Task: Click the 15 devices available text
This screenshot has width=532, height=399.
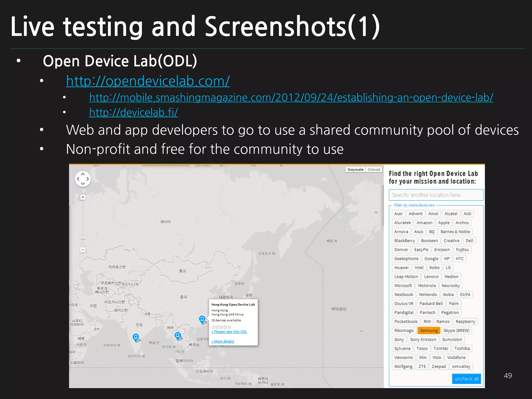Action: click(x=226, y=320)
